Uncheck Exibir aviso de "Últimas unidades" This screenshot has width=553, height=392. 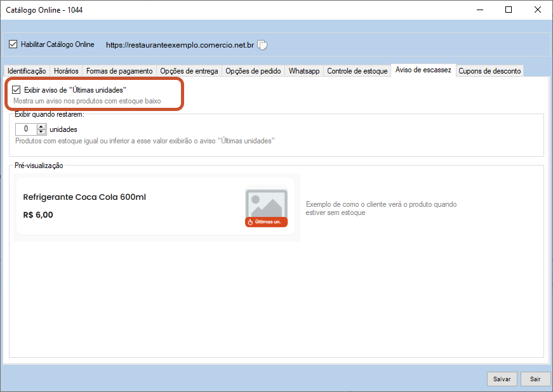(17, 90)
